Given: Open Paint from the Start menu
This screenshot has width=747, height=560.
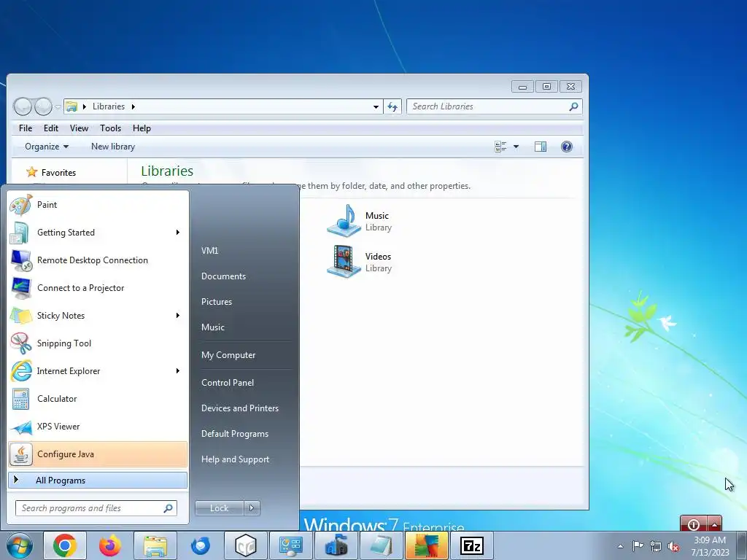Looking at the screenshot, I should (x=98, y=205).
